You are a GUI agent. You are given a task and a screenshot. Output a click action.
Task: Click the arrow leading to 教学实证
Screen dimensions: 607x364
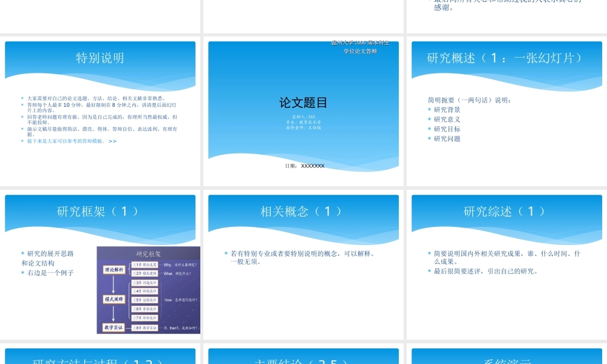(x=113, y=314)
